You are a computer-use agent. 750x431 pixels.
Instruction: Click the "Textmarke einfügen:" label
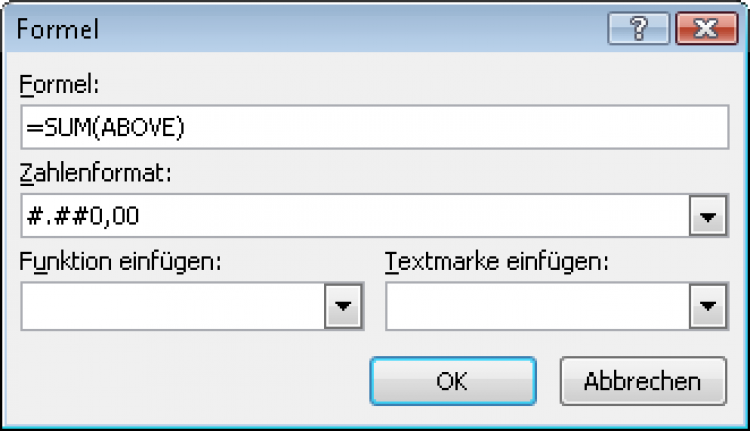(x=497, y=263)
